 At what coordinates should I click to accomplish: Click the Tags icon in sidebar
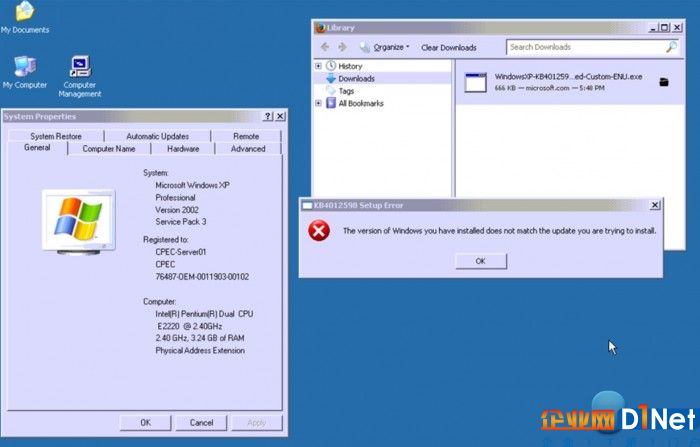(x=331, y=91)
